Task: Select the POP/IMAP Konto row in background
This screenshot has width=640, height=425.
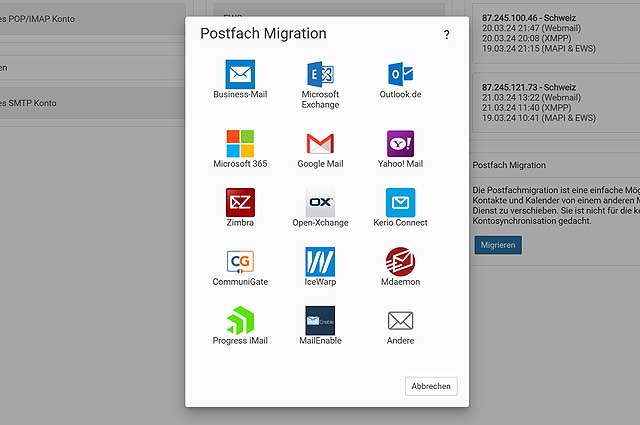Action: click(x=92, y=19)
